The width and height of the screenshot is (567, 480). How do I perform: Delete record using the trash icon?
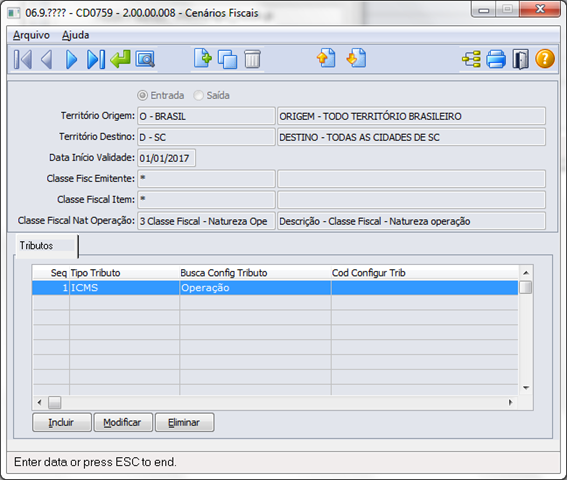coord(252,59)
